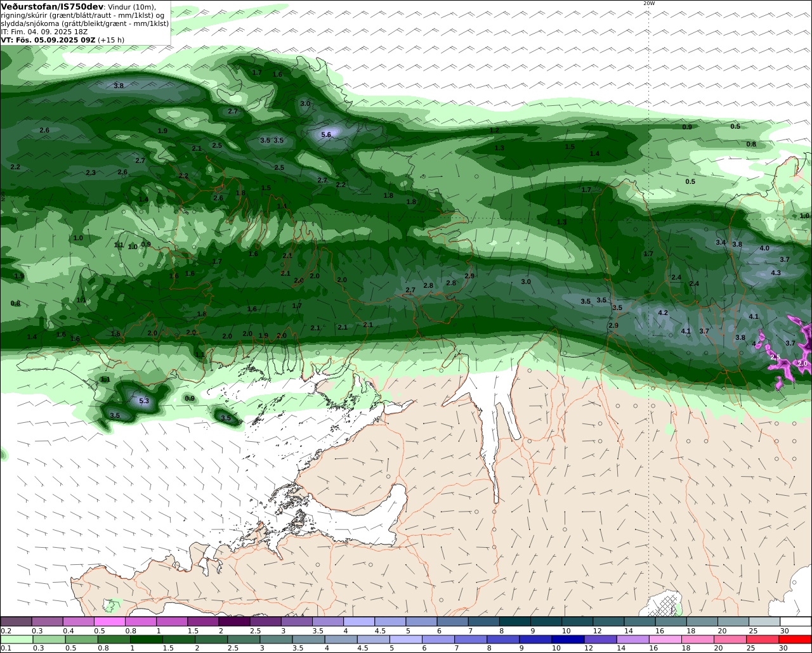Select the '0.4' label in the legend
This screenshot has height=653, width=812.
(69, 631)
